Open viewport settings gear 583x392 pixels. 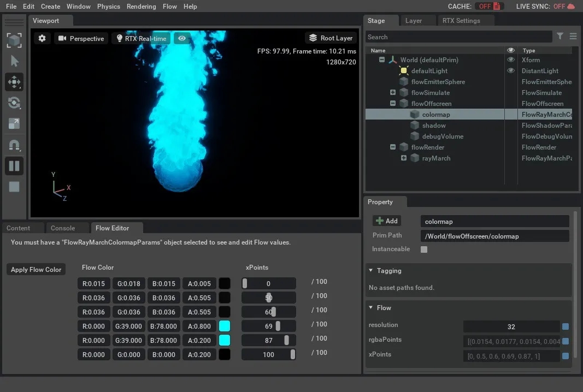(42, 38)
